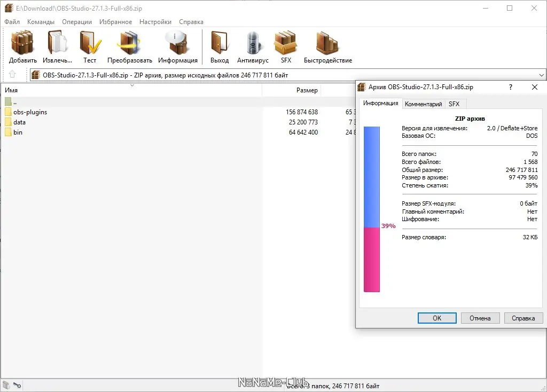Select the Информация tab in dialog
The image size is (547, 392).
point(380,103)
